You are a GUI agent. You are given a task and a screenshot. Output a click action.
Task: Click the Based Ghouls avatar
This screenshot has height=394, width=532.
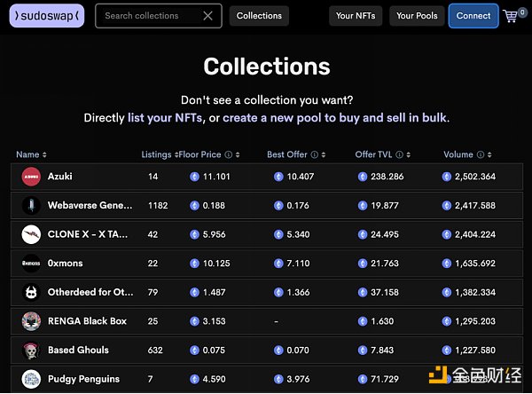click(x=31, y=351)
